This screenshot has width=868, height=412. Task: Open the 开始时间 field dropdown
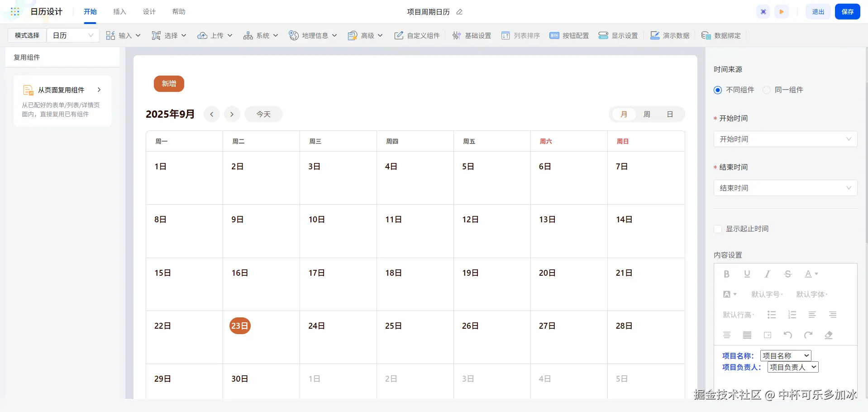click(785, 139)
